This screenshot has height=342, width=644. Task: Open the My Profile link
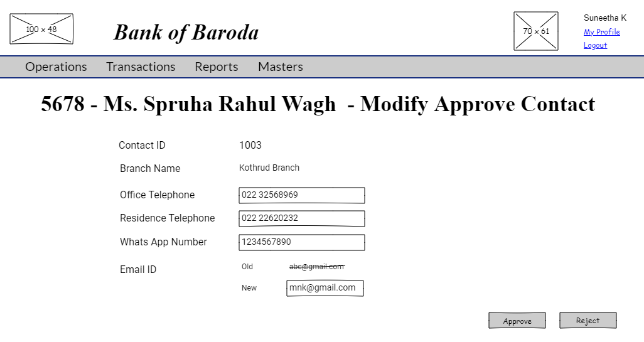(601, 32)
